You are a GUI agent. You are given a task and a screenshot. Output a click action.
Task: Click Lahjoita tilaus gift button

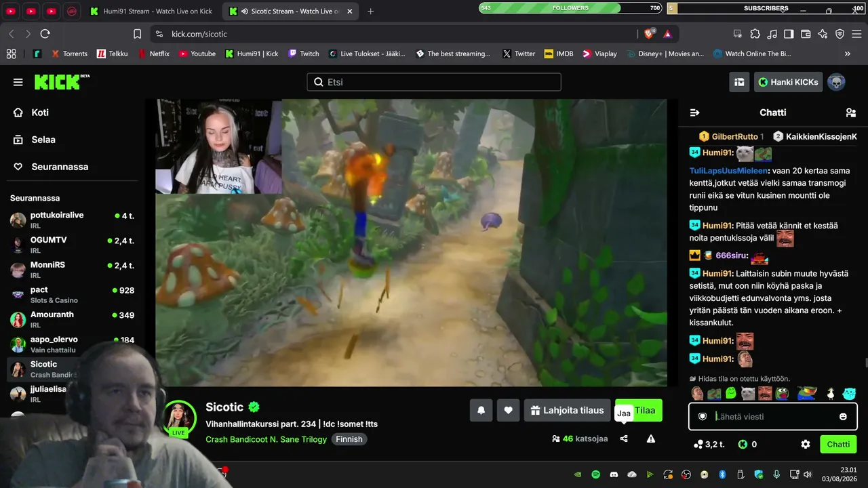567,410
